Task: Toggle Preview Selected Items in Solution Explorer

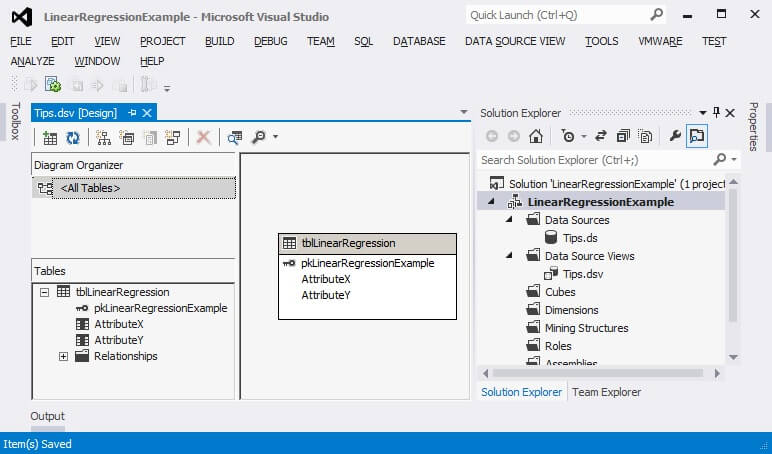Action: [697, 136]
